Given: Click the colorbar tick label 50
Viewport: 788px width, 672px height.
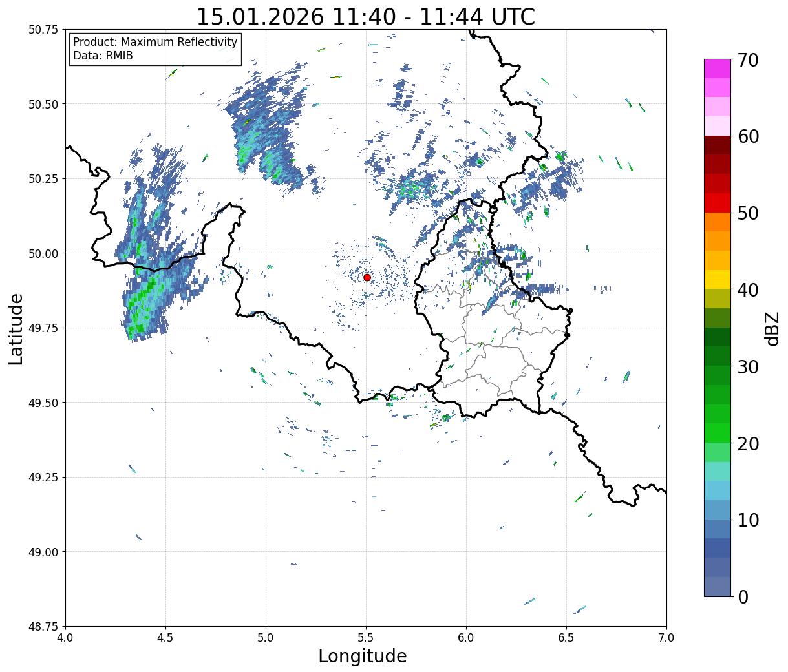Looking at the screenshot, I should (x=748, y=213).
